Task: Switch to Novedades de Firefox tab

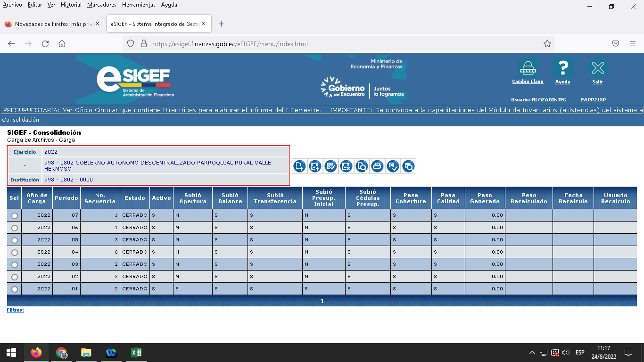Action: (x=52, y=24)
